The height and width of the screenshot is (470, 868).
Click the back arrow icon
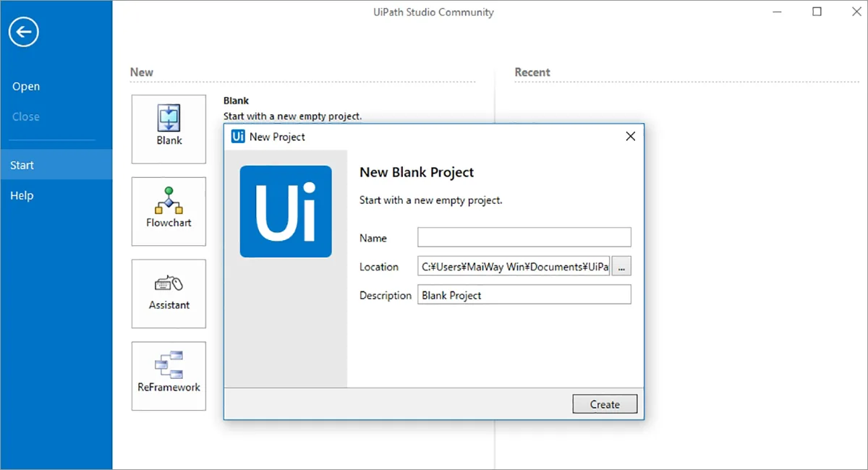pyautogui.click(x=24, y=32)
